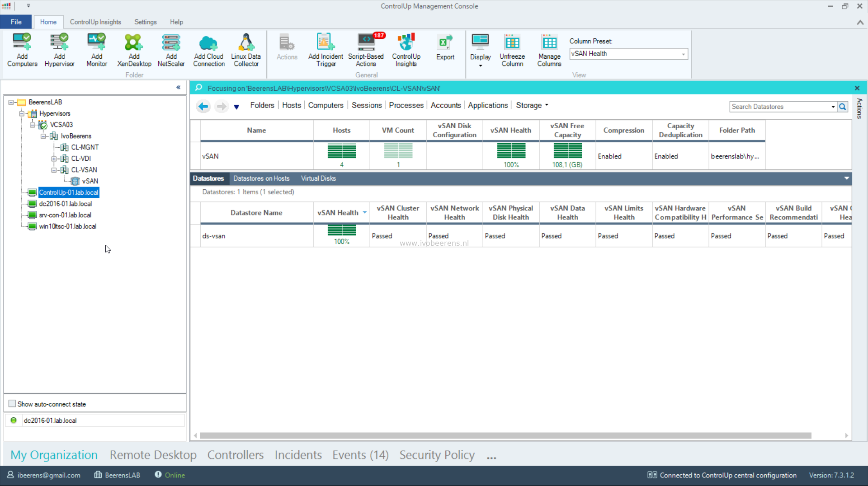Open the Help ribbon tab
This screenshot has width=868, height=486.
click(176, 22)
